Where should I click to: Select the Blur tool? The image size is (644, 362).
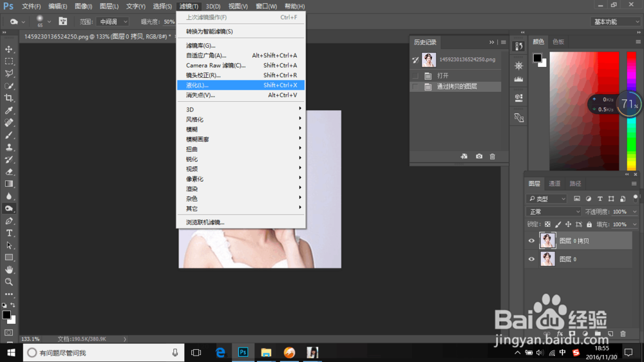pos(8,196)
